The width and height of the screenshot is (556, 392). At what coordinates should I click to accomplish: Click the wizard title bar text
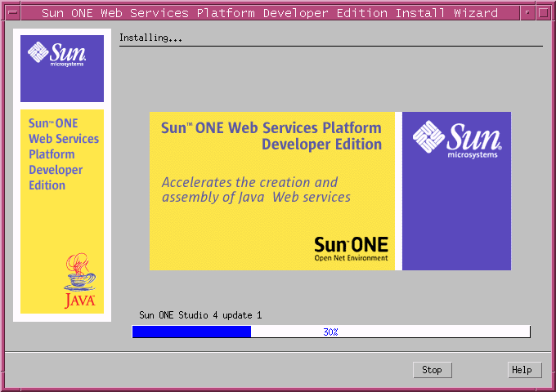[270, 13]
